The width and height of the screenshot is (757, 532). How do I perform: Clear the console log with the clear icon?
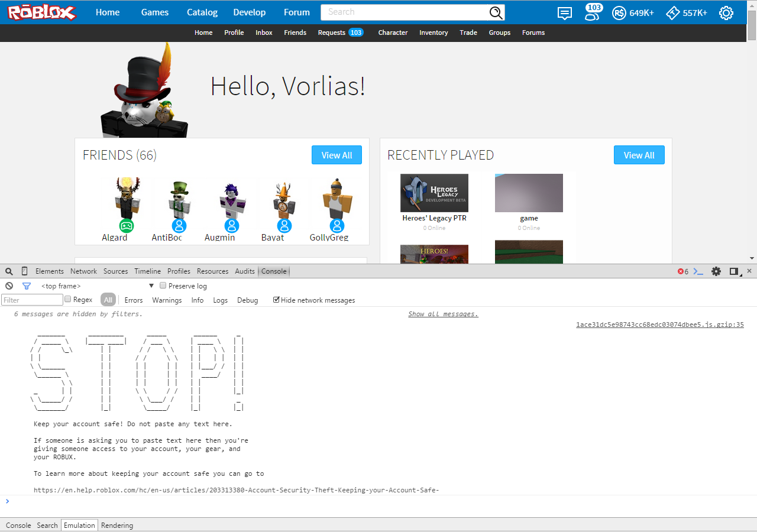9,286
